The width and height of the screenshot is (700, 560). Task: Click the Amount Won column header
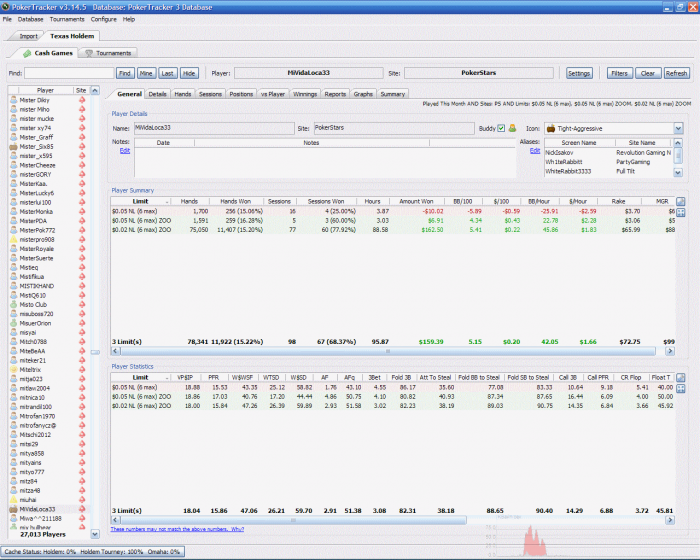pyautogui.click(x=416, y=202)
